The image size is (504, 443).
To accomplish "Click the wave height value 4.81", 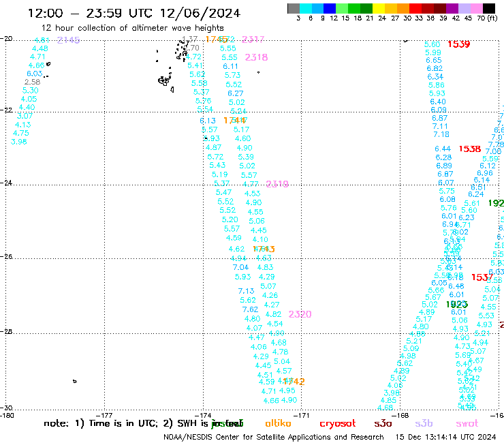I will (42, 40).
